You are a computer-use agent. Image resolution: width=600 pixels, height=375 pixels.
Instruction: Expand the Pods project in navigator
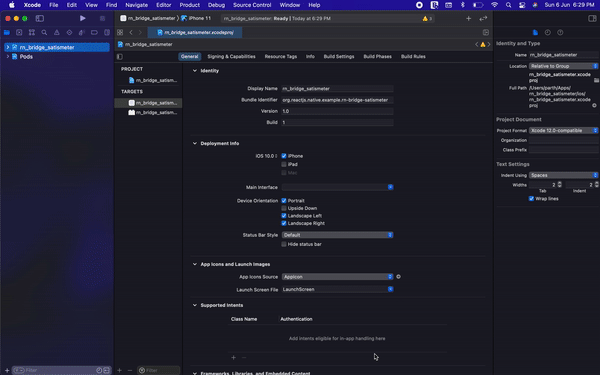[x=7, y=57]
